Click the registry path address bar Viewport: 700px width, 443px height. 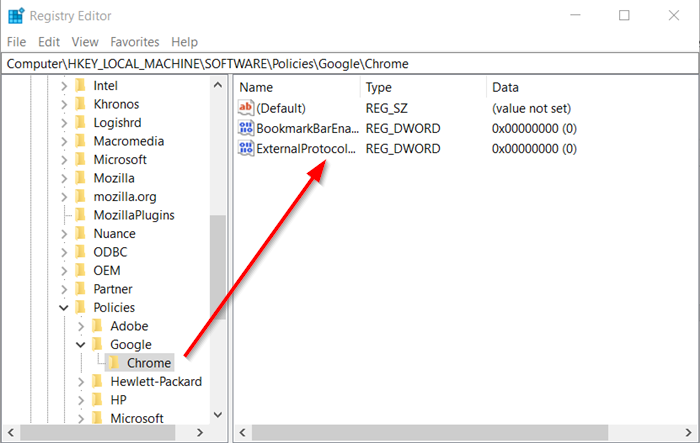click(x=350, y=64)
